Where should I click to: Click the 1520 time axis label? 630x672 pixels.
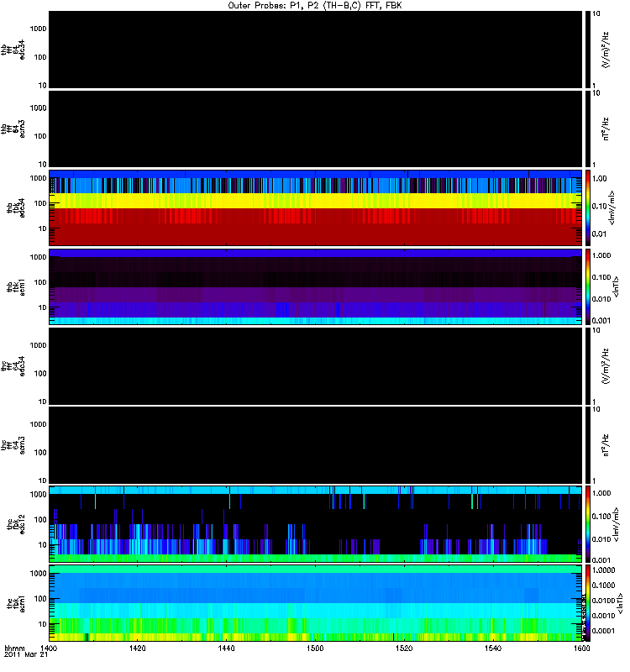pos(404,648)
